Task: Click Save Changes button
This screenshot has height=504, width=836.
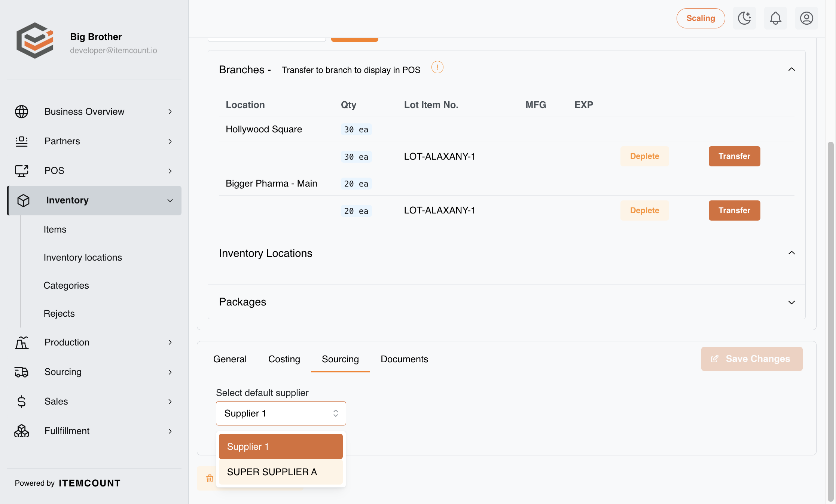Action: (751, 359)
